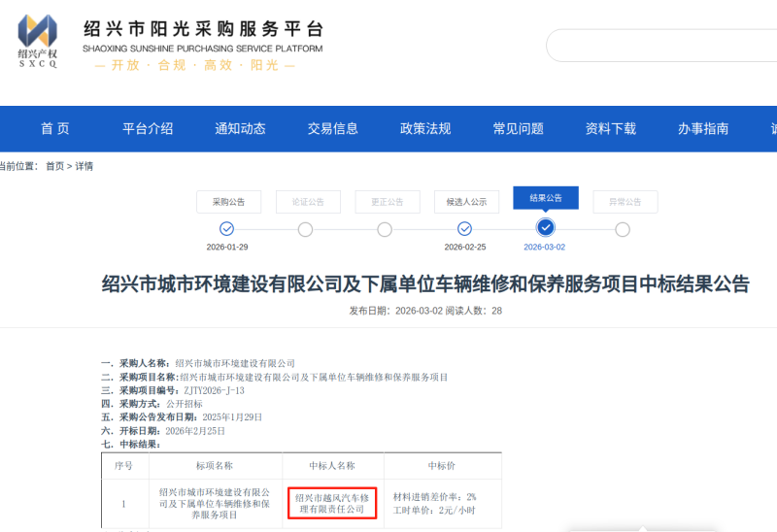Viewport: 777px width, 532px height.
Task: Click the 中标人名称 table header
Action: pyautogui.click(x=332, y=466)
